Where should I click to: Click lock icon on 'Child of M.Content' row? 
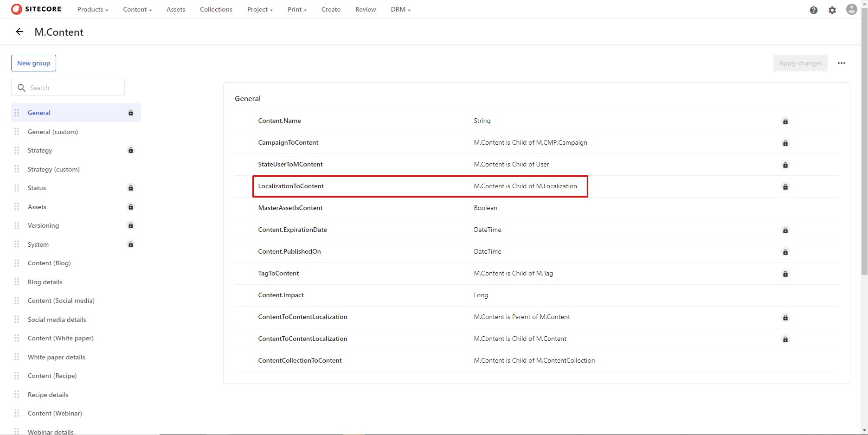pyautogui.click(x=785, y=339)
